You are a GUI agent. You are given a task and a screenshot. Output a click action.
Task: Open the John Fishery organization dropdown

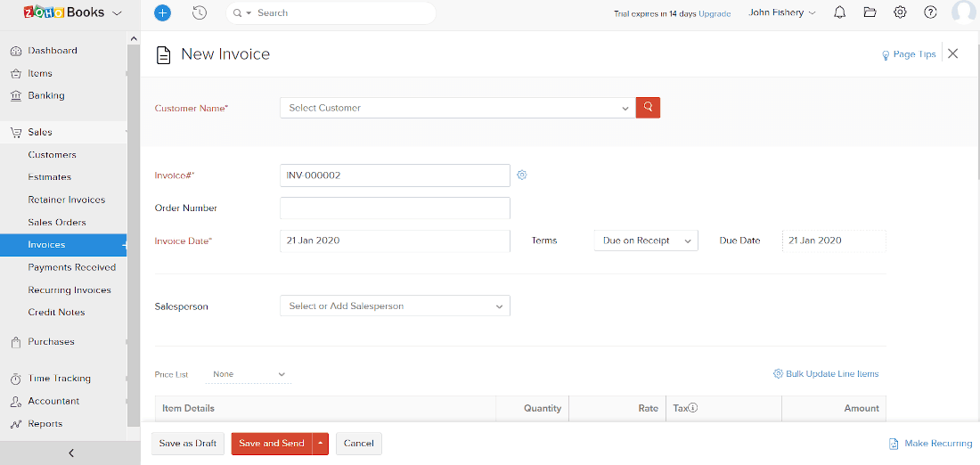coord(782,12)
